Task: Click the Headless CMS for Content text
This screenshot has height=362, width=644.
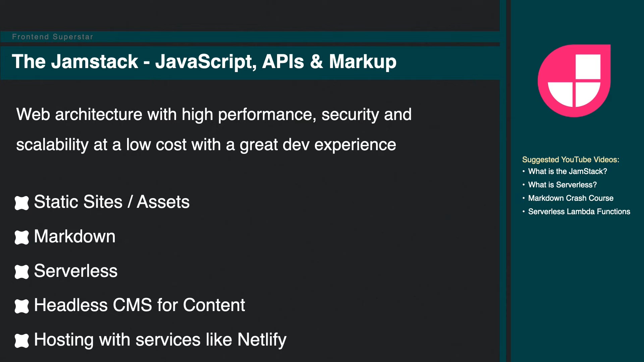Action: (x=140, y=305)
